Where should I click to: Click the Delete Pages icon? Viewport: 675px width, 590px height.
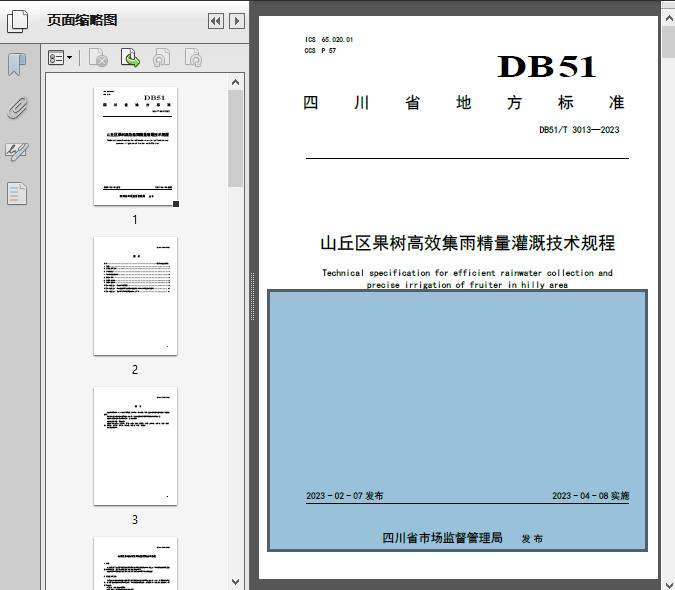(98, 59)
